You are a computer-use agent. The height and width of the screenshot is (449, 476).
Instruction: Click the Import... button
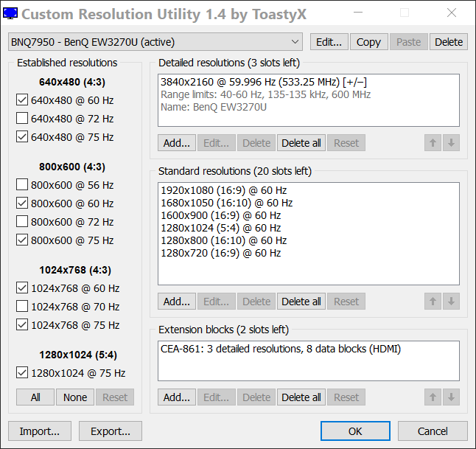(40, 431)
